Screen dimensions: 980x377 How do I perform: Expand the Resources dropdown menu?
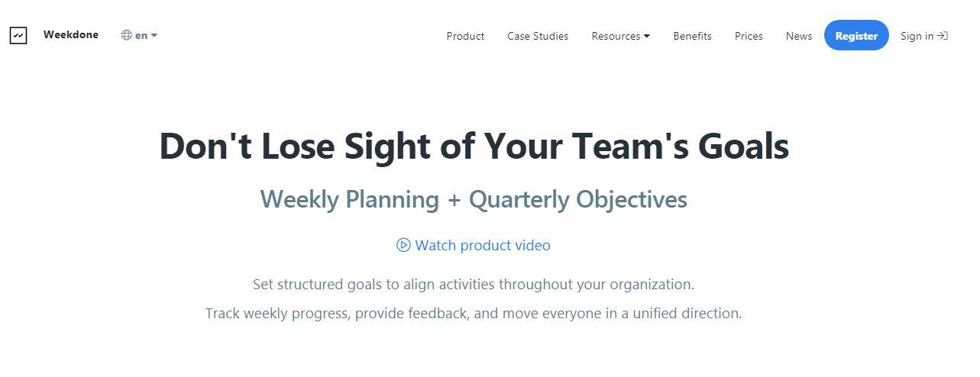pos(616,36)
